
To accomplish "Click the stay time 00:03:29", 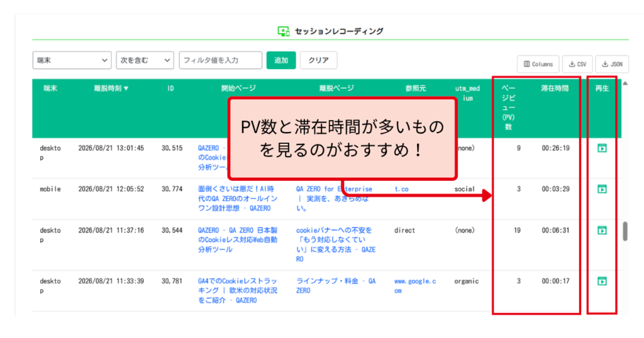I will click(555, 189).
